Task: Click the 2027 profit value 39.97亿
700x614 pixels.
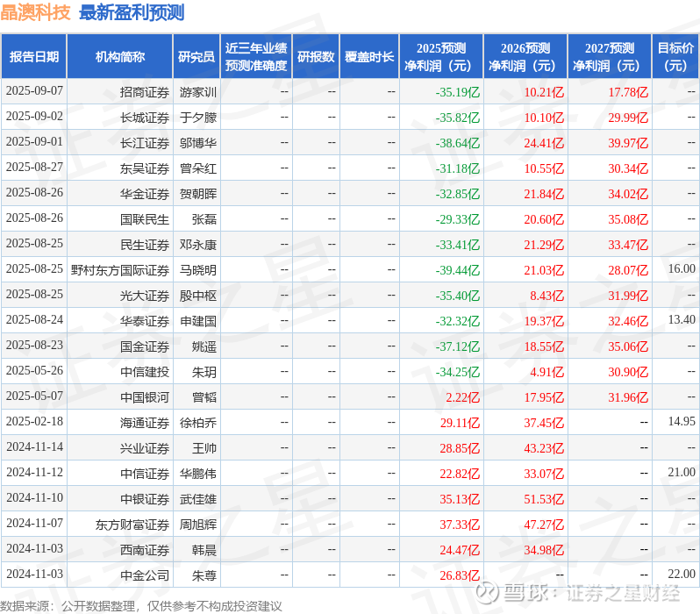Action: tap(628, 143)
